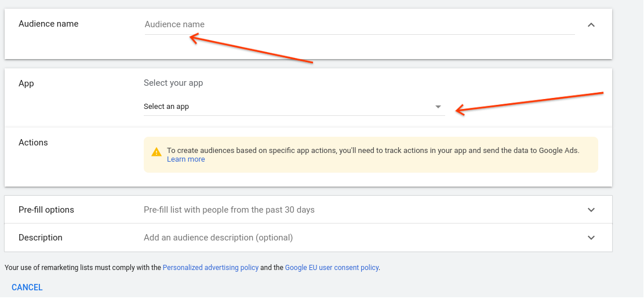Click 'Add an audience description (optional)' text
The width and height of the screenshot is (644, 299).
pyautogui.click(x=218, y=238)
